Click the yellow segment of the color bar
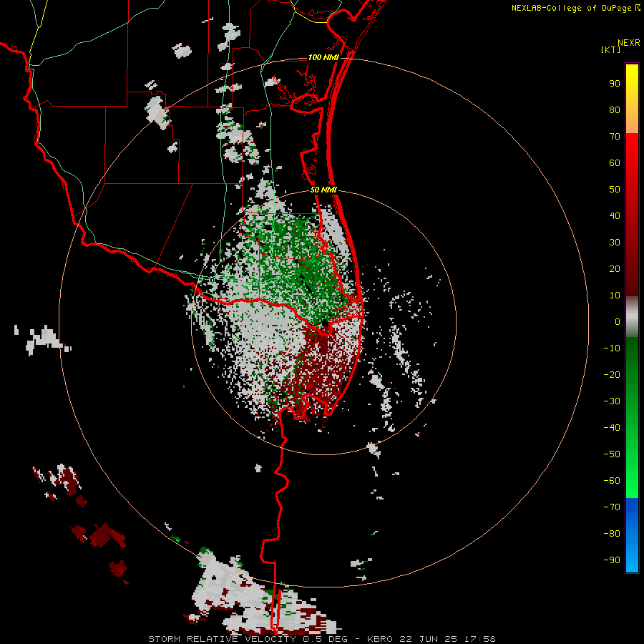This screenshot has height=644, width=644. click(632, 99)
